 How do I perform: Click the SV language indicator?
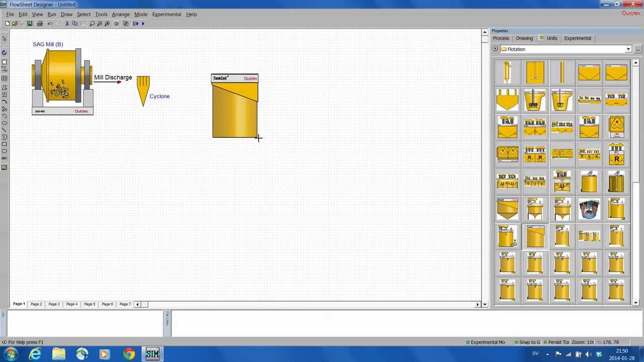point(535,354)
